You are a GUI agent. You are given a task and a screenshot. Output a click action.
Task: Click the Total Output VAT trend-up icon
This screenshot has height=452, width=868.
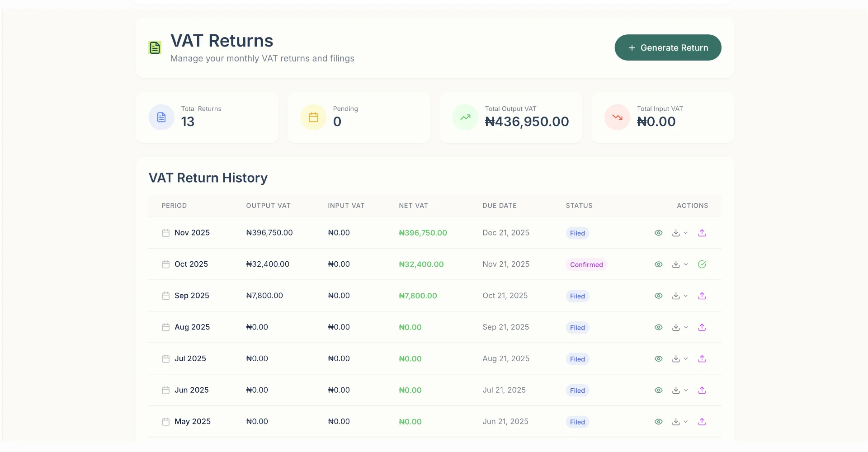(465, 118)
